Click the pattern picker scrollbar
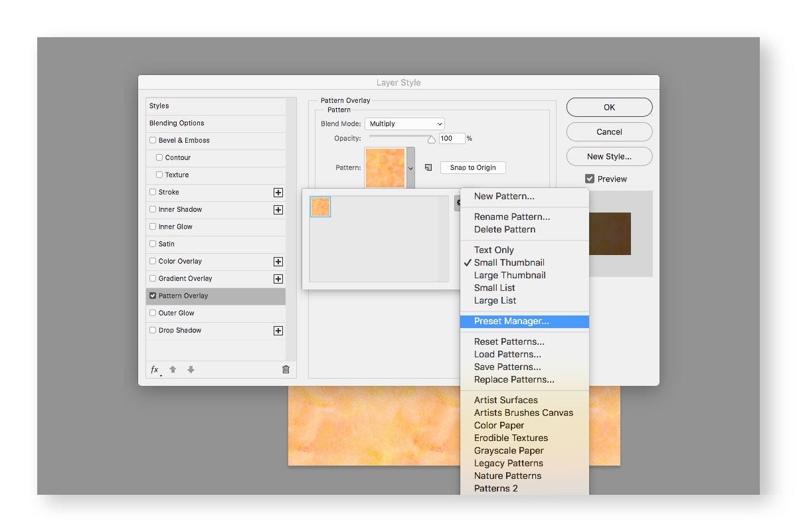This screenshot has height=532, width=797. (444, 238)
